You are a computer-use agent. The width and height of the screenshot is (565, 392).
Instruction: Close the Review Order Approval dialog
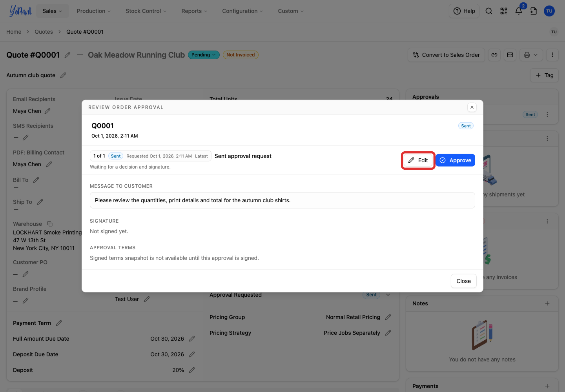click(472, 107)
